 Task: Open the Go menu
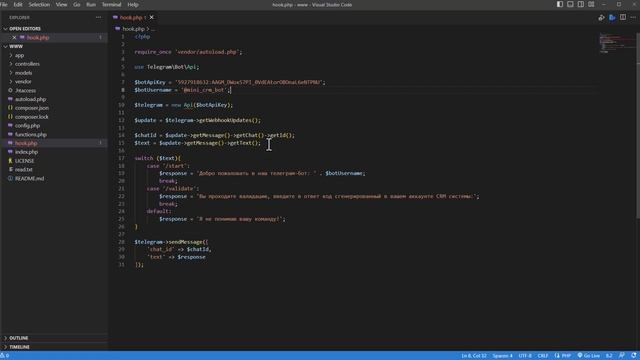77,4
